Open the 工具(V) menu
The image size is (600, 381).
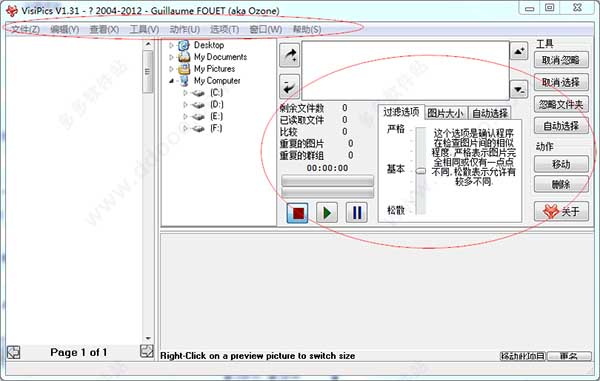point(144,29)
